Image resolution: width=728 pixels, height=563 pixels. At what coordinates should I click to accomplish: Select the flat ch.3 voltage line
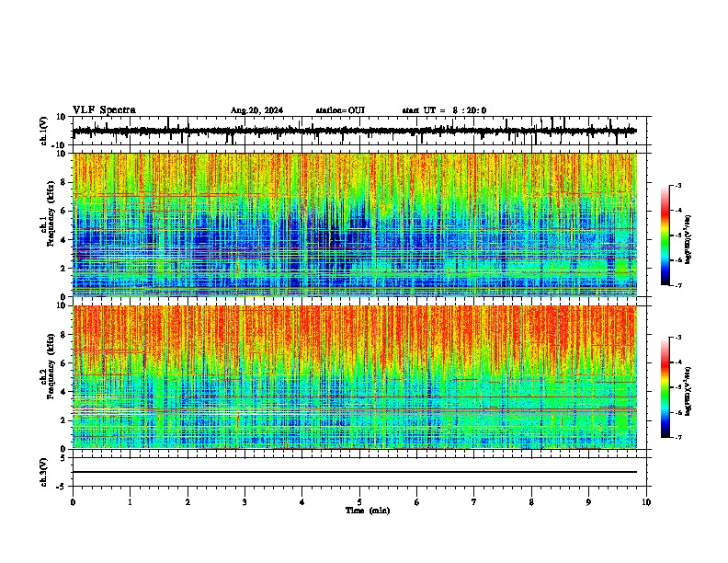355,472
